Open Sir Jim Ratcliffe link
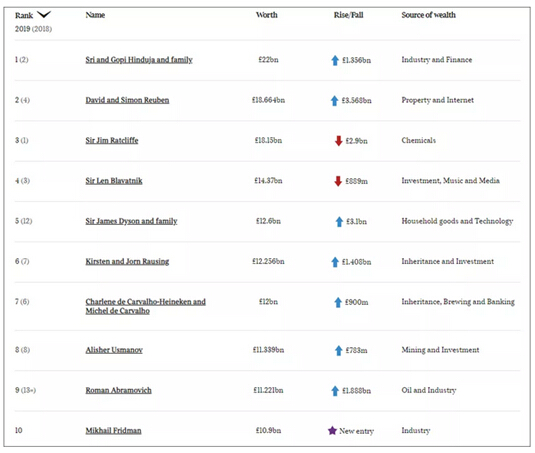 112,140
